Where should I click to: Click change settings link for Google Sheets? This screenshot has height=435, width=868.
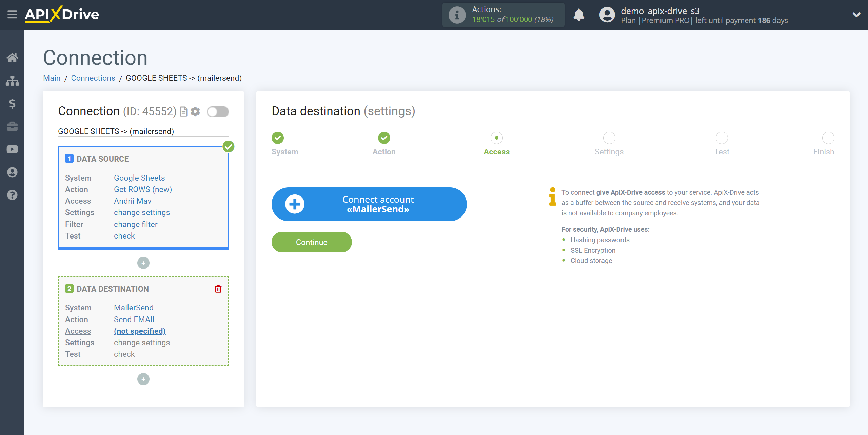pos(141,212)
